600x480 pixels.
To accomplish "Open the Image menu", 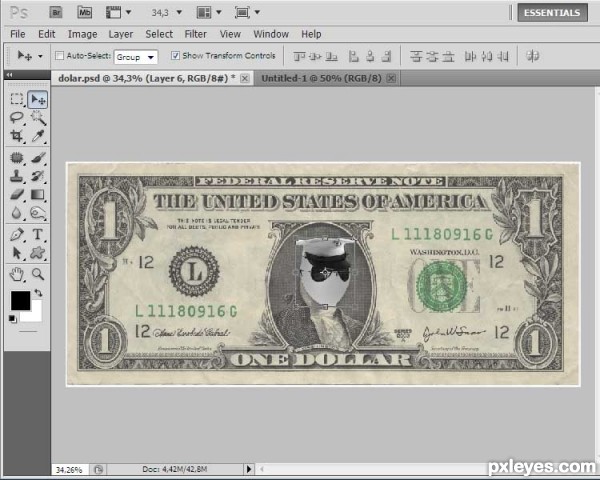I will pos(82,34).
